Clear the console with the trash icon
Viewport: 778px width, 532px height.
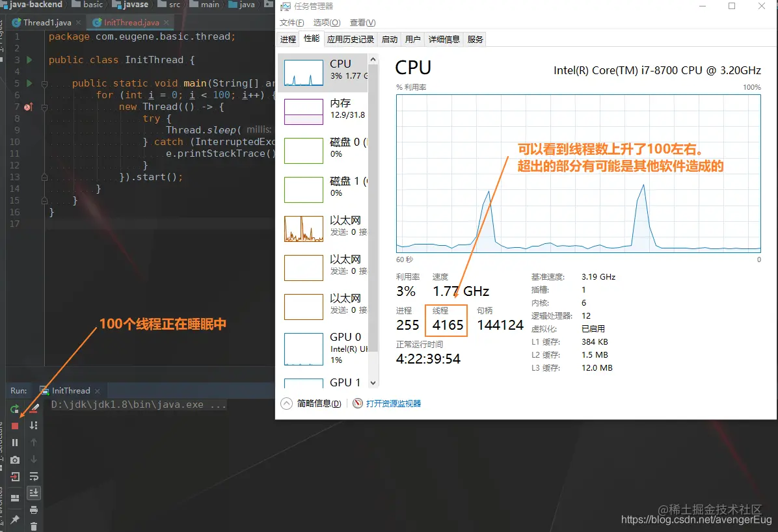[x=34, y=527]
